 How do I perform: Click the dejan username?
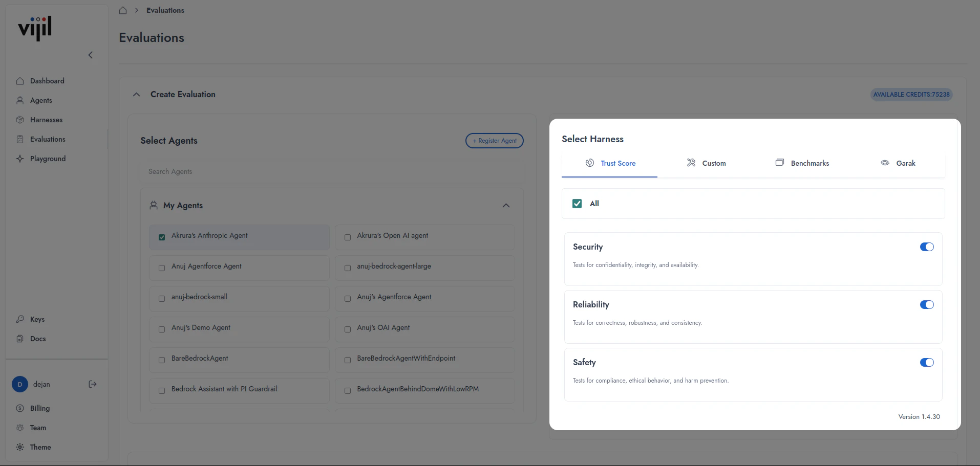click(41, 384)
